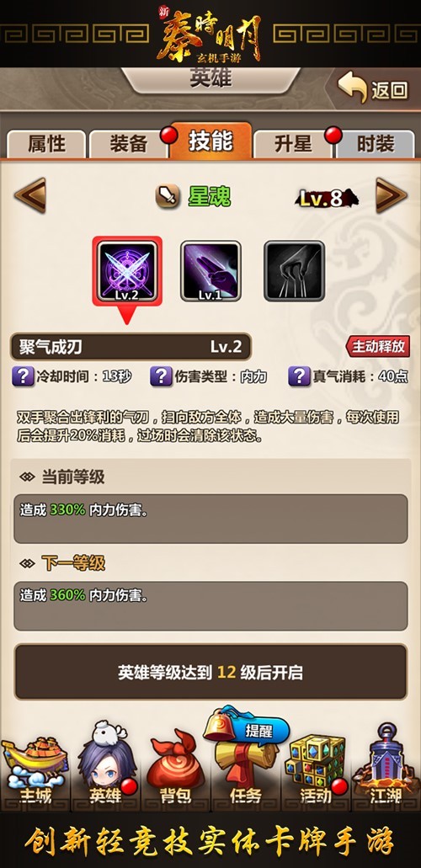Show help for 冷却时间 question mark
Screen dimensions: 421x868
(x=23, y=376)
